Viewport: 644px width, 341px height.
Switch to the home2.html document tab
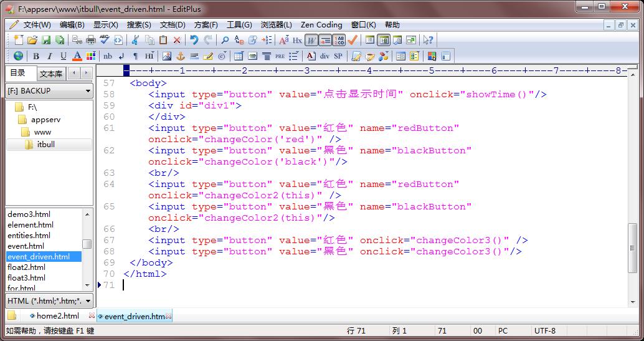57,316
